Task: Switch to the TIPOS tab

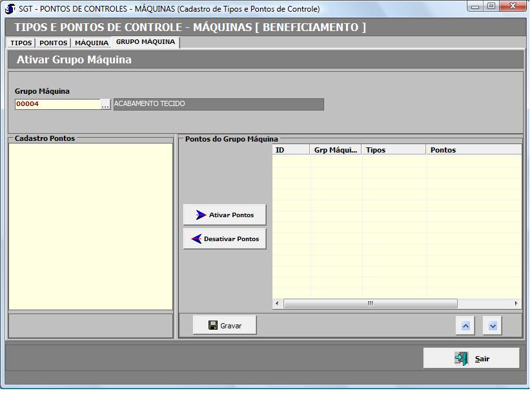Action: tap(21, 43)
